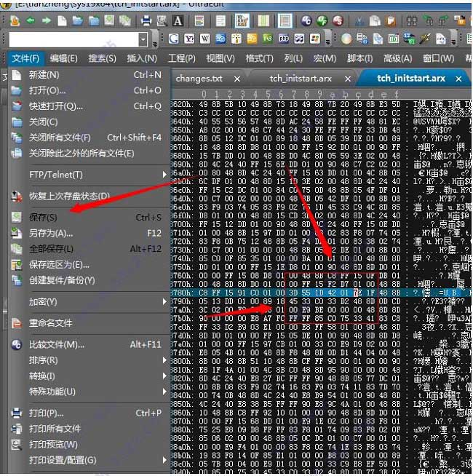Click the binoculars find toolbar icon
The image size is (473, 476).
(x=412, y=20)
